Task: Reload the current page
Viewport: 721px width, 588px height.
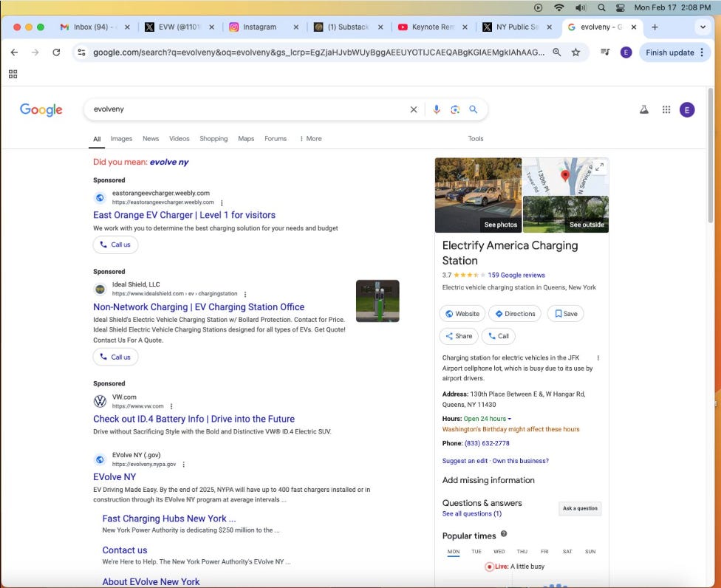Action: point(56,52)
